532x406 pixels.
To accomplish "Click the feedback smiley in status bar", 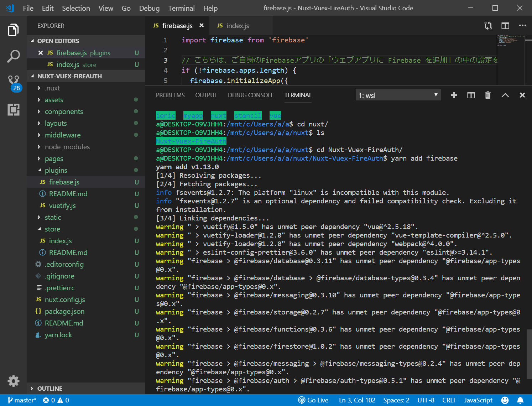I will click(505, 400).
